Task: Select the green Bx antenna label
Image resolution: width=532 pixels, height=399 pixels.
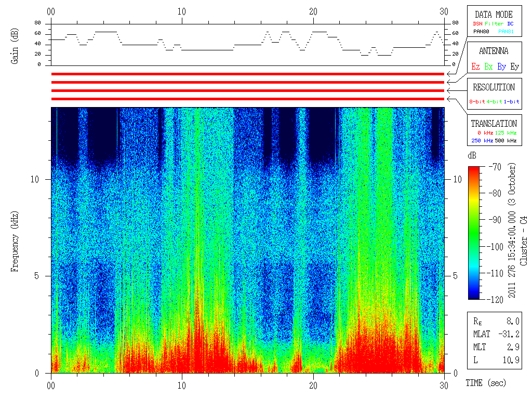Action: click(x=488, y=66)
